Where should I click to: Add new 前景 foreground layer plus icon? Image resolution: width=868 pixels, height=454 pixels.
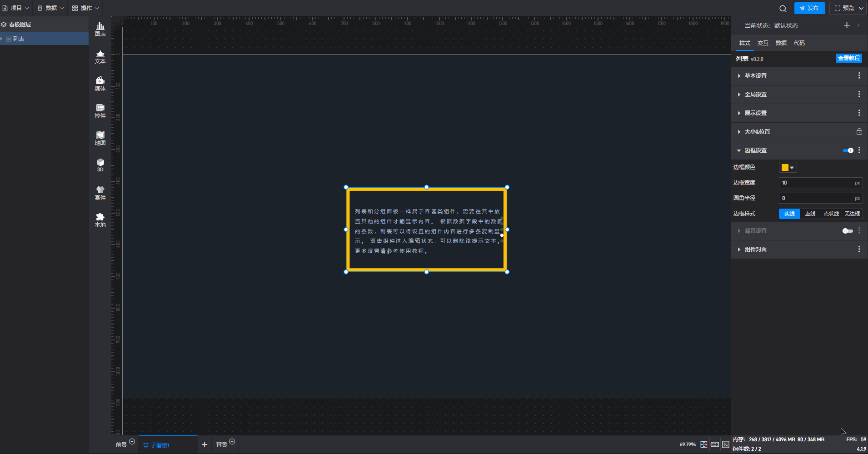(132, 442)
